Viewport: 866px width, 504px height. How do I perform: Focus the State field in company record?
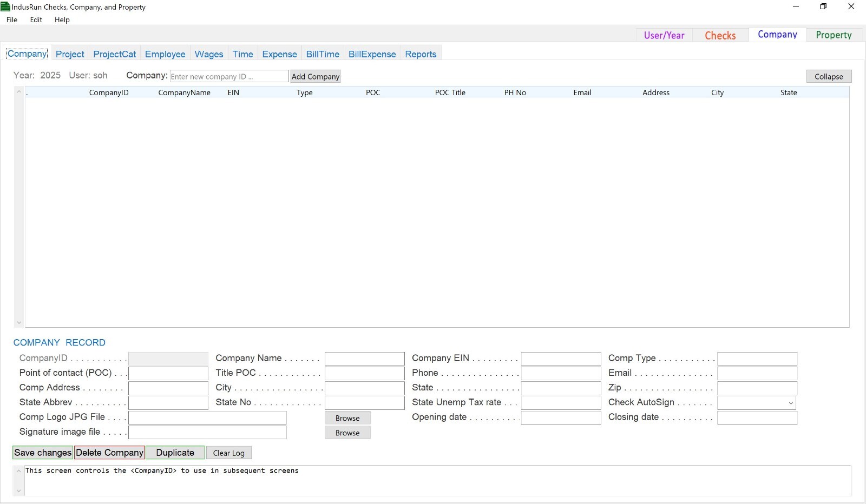tap(561, 388)
